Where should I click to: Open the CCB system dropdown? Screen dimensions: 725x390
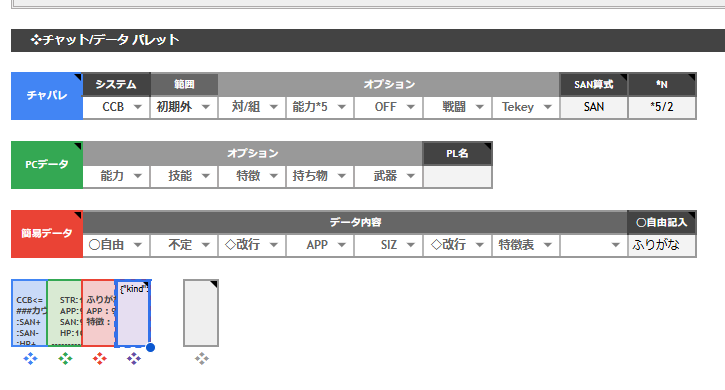click(138, 107)
